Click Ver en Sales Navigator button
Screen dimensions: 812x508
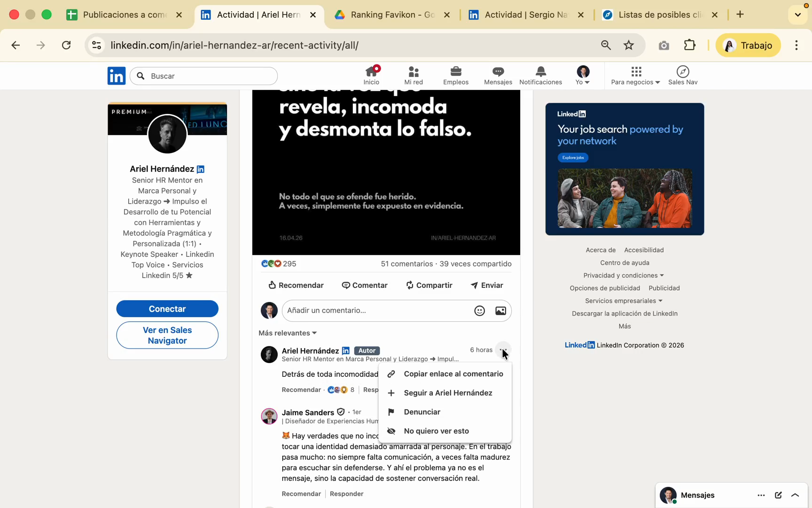click(x=167, y=335)
